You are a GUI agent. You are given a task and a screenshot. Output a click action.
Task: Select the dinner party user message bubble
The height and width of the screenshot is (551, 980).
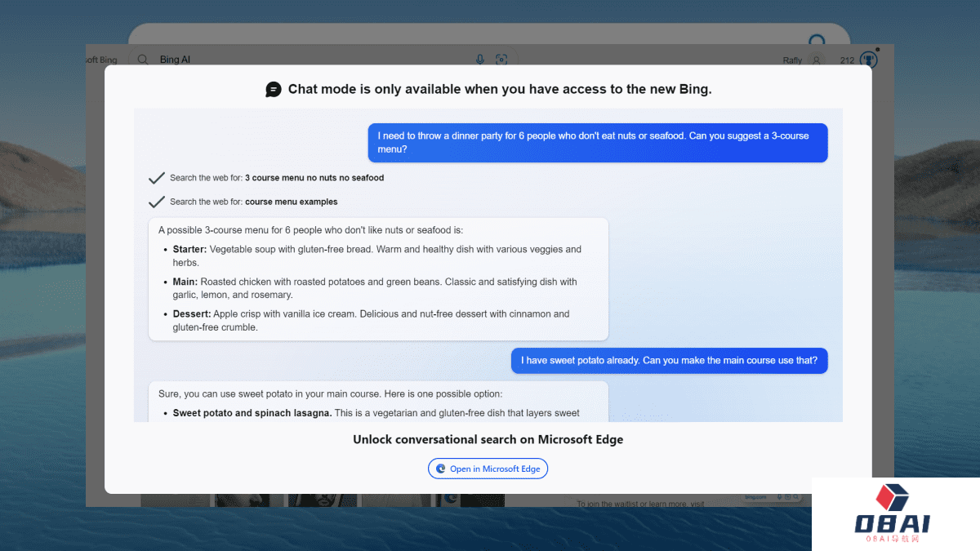click(598, 143)
